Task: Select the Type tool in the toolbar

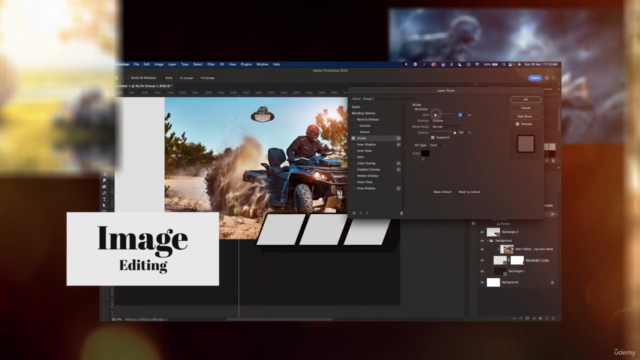Action: [x=104, y=199]
